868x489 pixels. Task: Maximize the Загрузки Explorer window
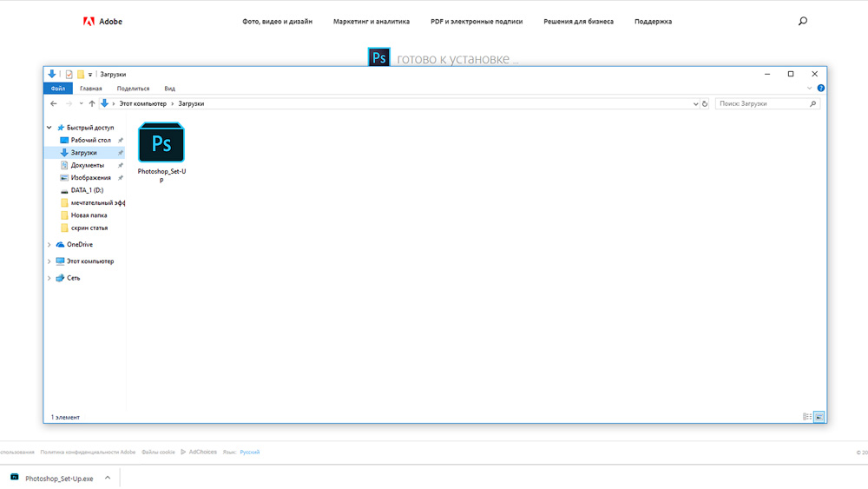791,74
